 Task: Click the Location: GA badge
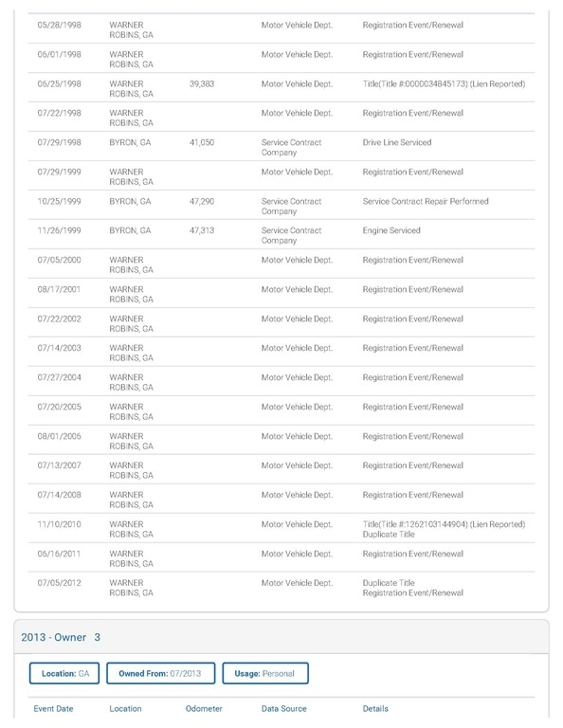pyautogui.click(x=64, y=673)
